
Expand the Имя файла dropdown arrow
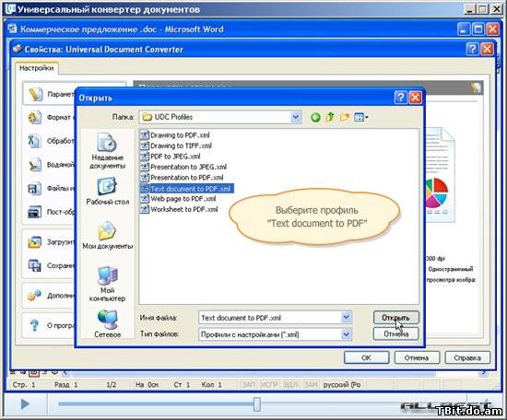346,318
